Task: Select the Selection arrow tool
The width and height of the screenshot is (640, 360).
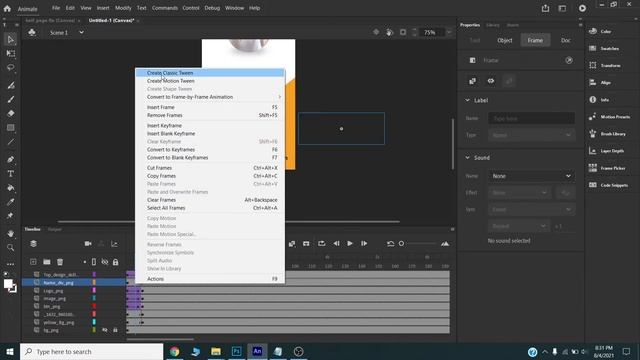Action: click(x=11, y=40)
